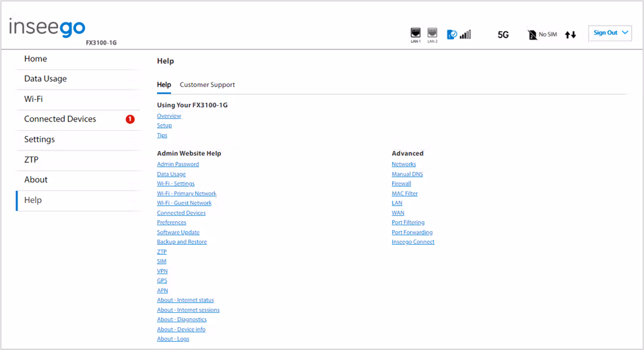Switch to the Customer Support tab
The width and height of the screenshot is (644, 350).
[x=207, y=85]
